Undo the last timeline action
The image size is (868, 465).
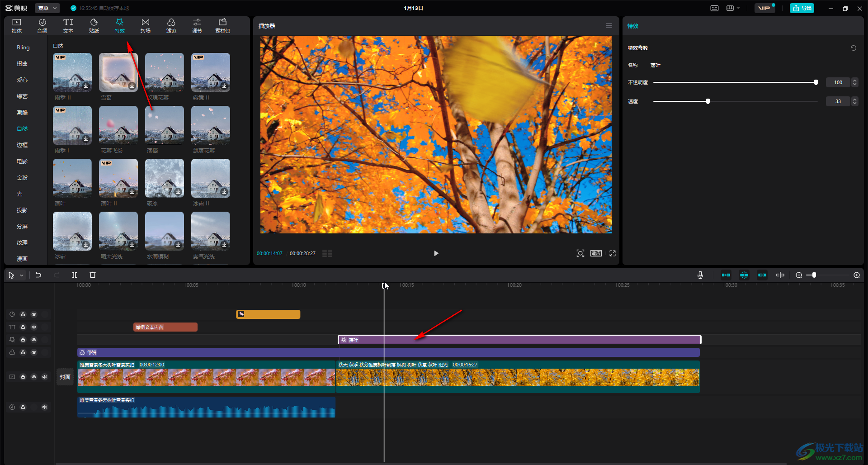point(38,275)
